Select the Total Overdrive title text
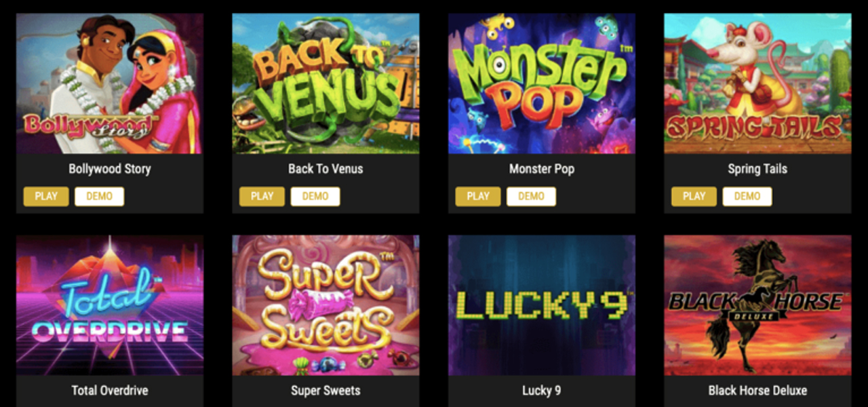 pos(110,391)
